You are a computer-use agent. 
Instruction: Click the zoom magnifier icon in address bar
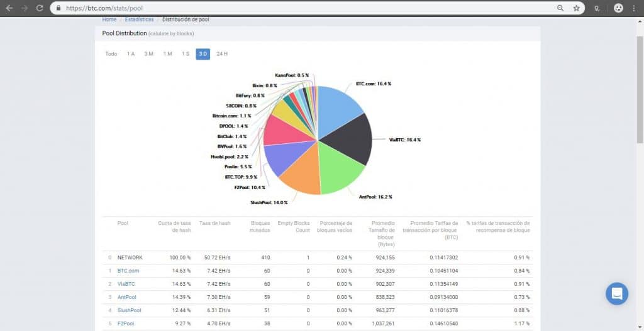coord(560,8)
